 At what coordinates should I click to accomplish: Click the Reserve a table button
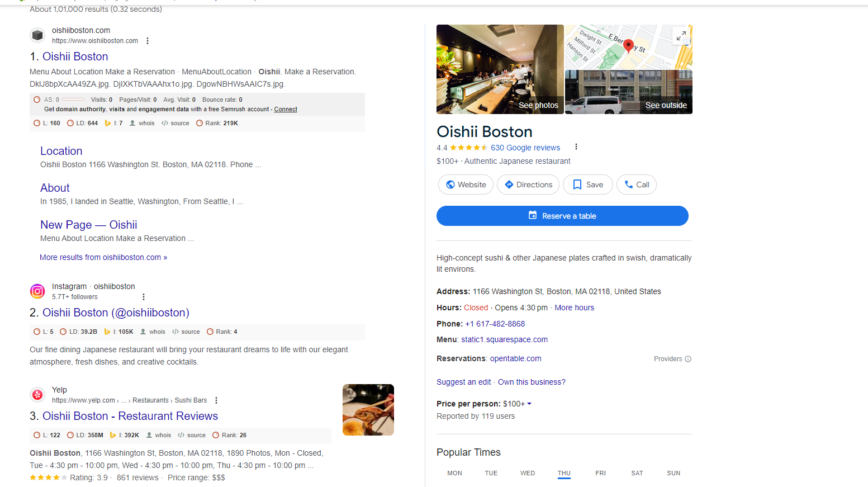coord(562,216)
